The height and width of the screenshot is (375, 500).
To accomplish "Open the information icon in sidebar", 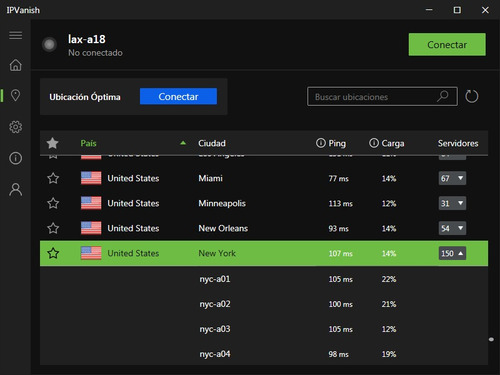I will [16, 158].
